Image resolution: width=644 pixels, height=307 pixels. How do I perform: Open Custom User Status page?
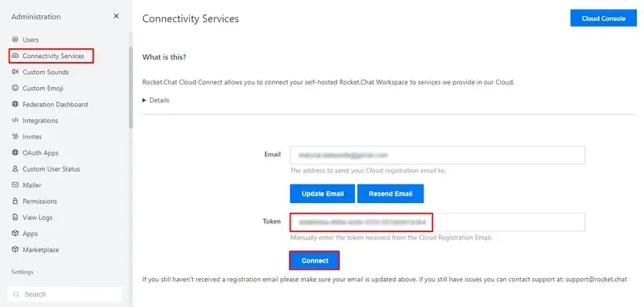point(51,169)
